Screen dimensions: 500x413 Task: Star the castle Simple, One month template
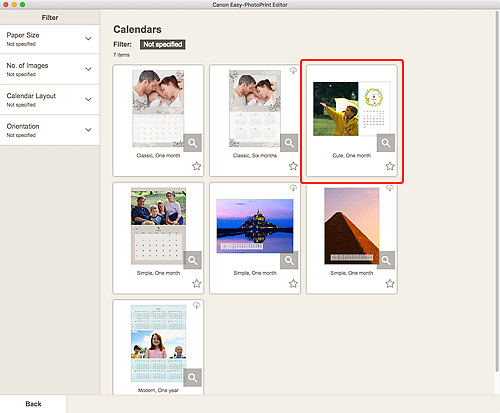[293, 283]
